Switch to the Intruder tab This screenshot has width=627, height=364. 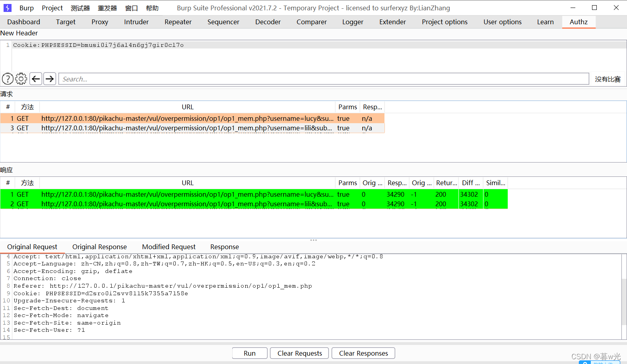click(136, 22)
